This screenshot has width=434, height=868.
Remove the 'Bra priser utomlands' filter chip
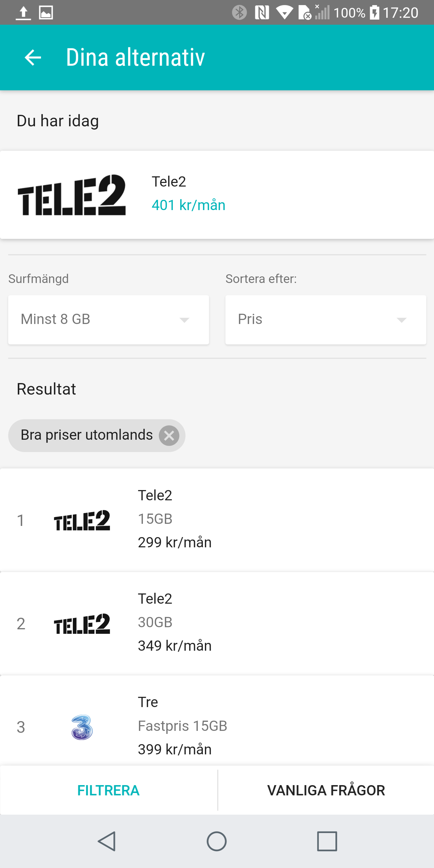169,435
